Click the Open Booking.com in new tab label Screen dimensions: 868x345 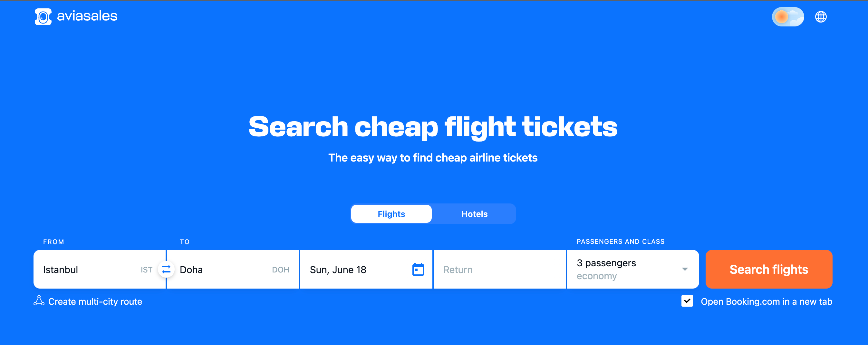coord(766,301)
